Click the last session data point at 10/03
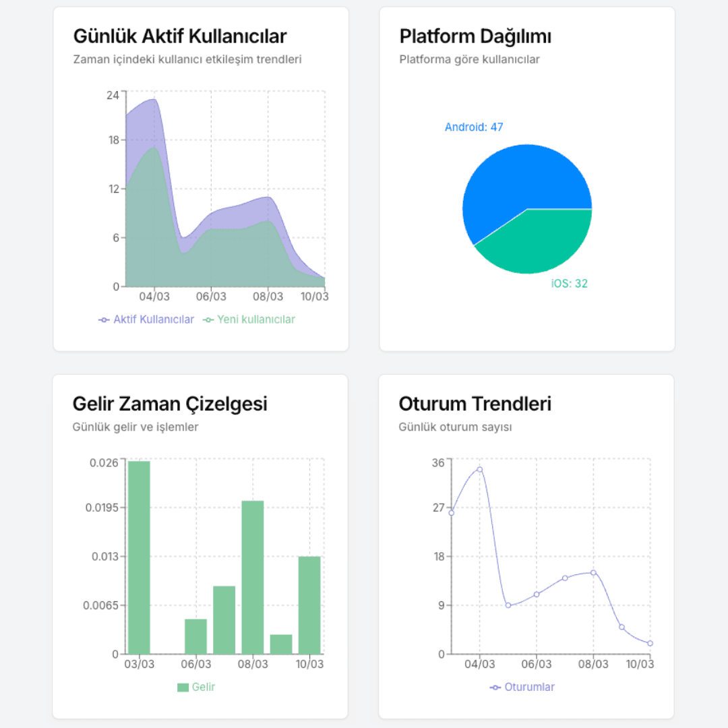Image resolution: width=728 pixels, height=728 pixels. pos(650,643)
